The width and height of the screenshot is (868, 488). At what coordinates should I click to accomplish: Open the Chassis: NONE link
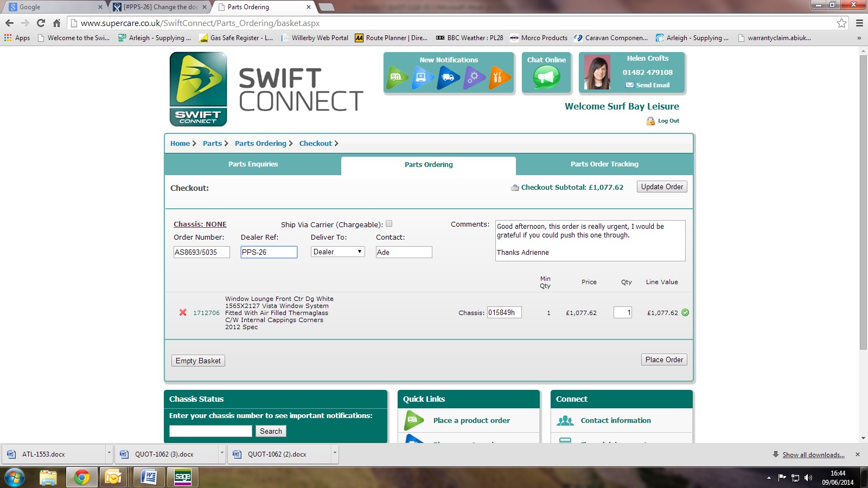[200, 224]
